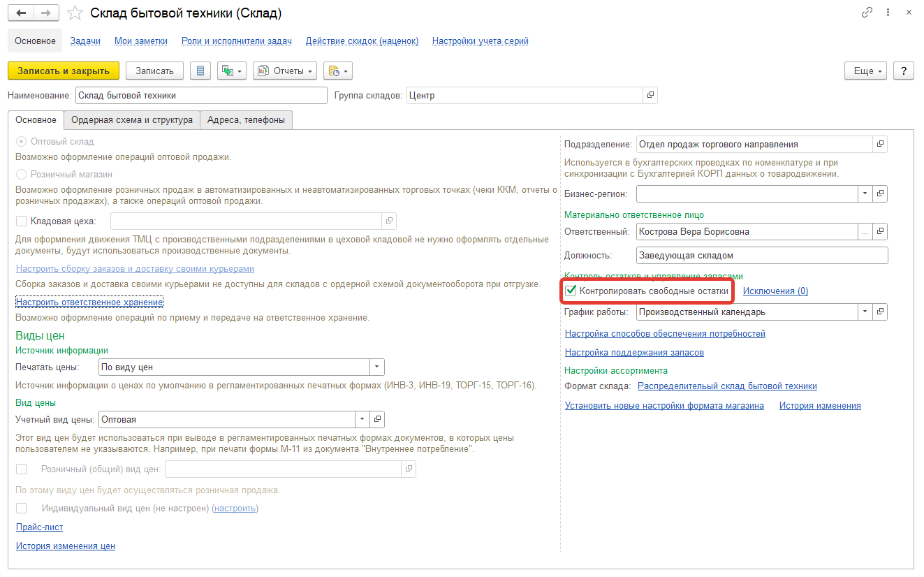This screenshot has width=924, height=577.
Task: Switch to Ордерная схема и структура tab
Action: [x=131, y=120]
